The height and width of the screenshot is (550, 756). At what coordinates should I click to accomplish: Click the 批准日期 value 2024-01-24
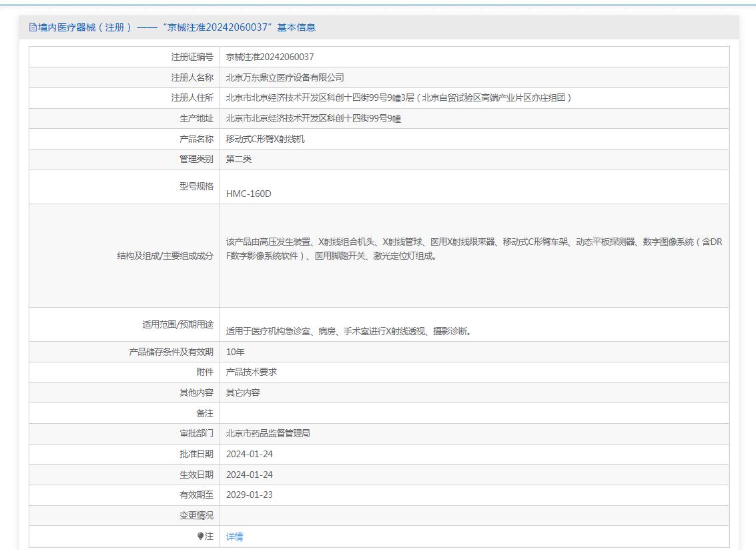point(250,454)
